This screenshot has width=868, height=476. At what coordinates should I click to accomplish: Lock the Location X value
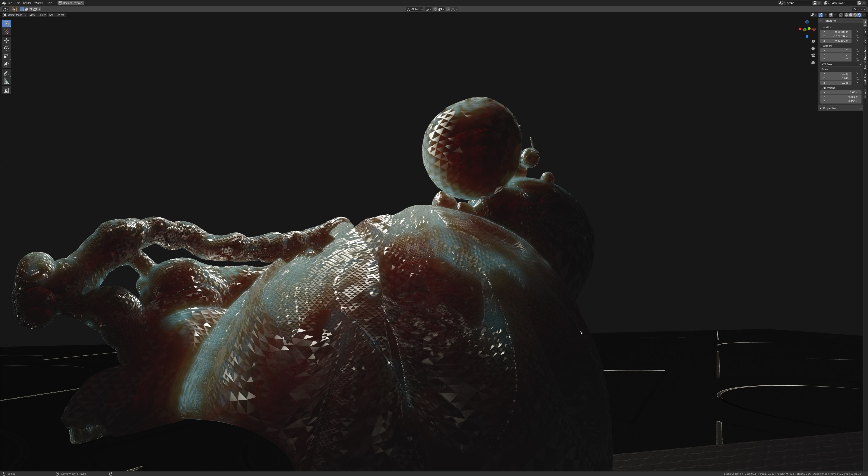(x=858, y=32)
